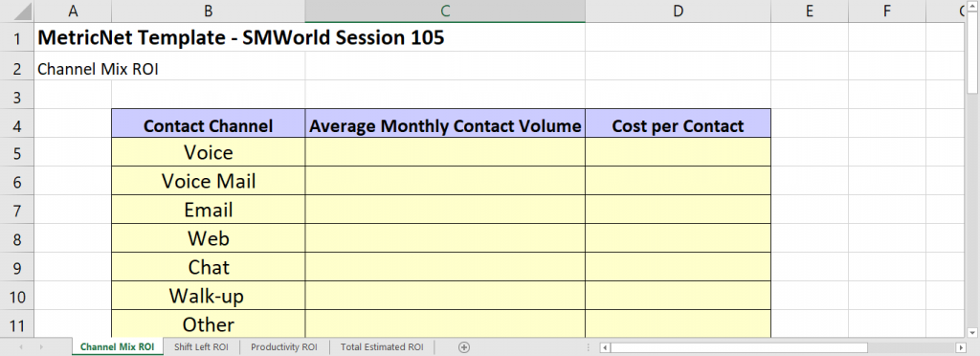The height and width of the screenshot is (356, 980).
Task: Switch to the Shift Left ROI tab
Action: [x=201, y=347]
